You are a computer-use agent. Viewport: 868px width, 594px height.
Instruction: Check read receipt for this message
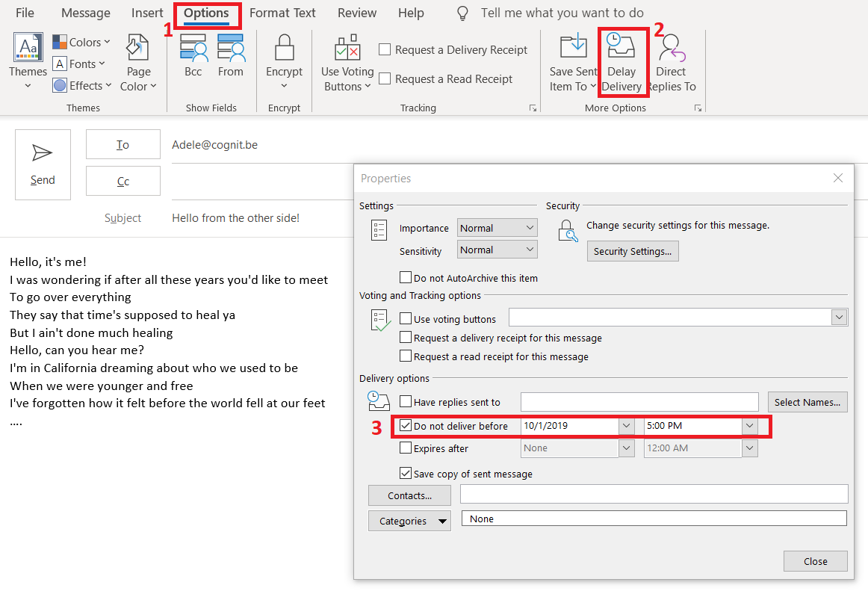tap(406, 356)
